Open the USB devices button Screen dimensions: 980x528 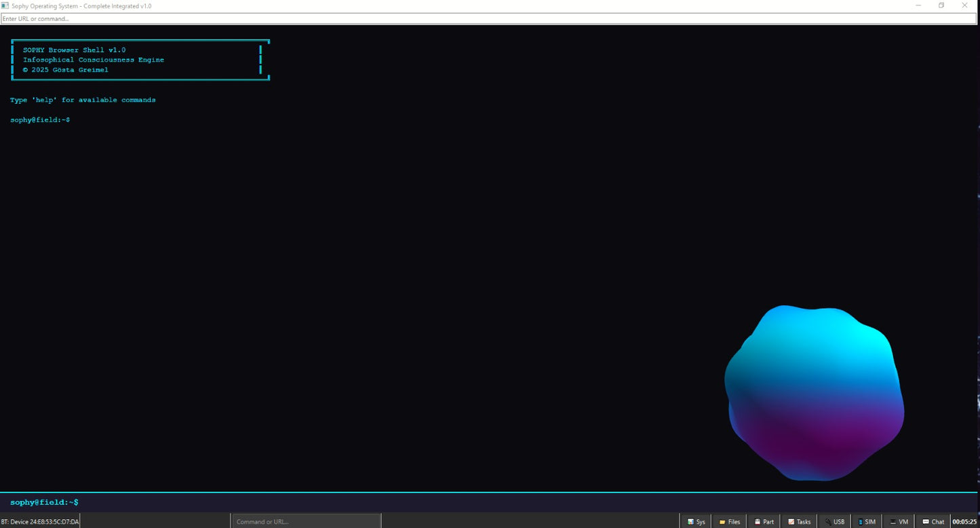(834, 521)
